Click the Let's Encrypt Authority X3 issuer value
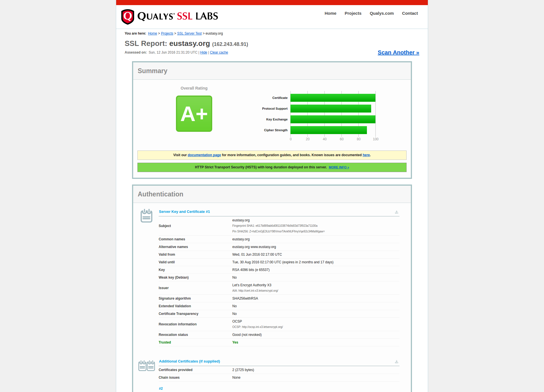Image resolution: width=544 pixels, height=392 pixels. 252,285
